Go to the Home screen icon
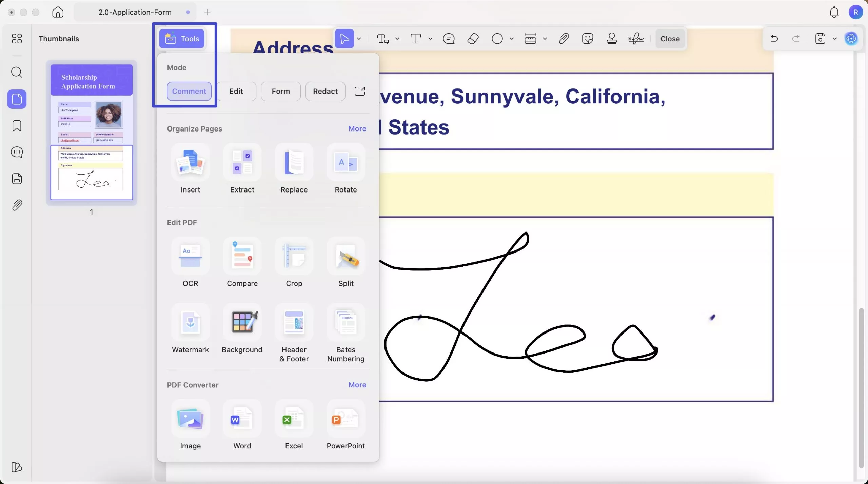The image size is (868, 484). 58,12
